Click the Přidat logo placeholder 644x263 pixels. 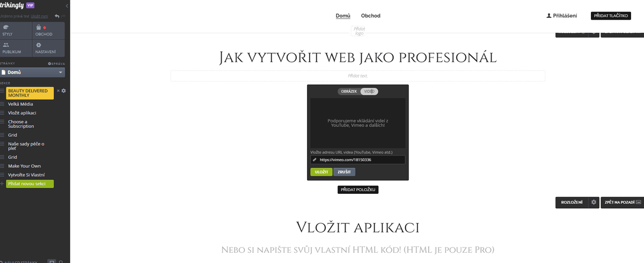tap(359, 31)
